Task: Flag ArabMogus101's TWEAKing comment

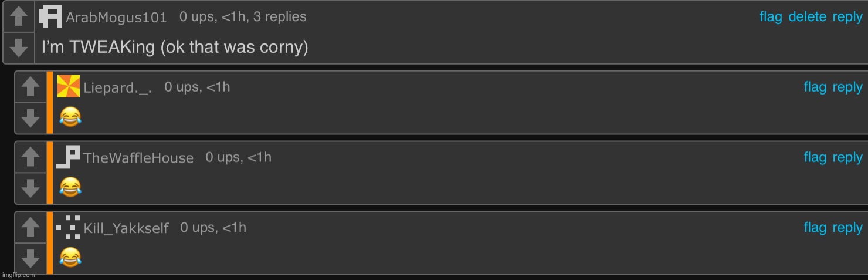Action: [x=771, y=17]
